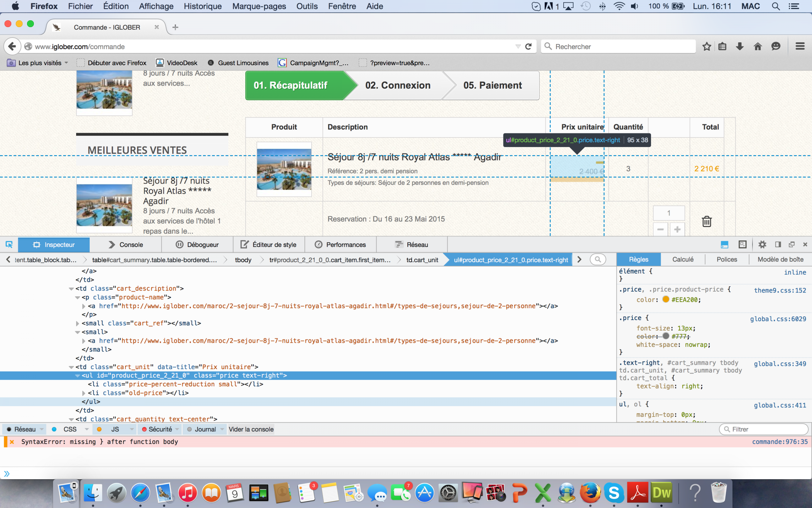Collapse the td cart_unit node
The width and height of the screenshot is (812, 508).
(x=71, y=367)
